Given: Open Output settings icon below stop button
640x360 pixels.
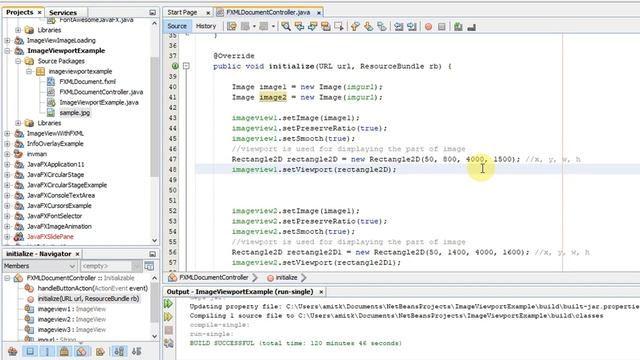Looking at the screenshot, I should 168,343.
